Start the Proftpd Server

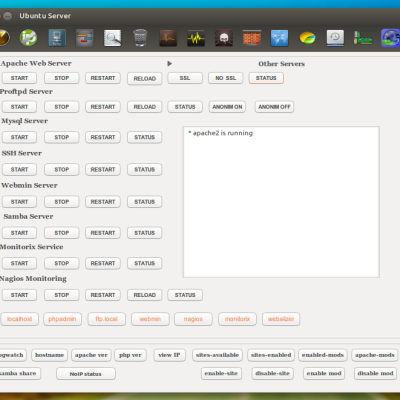click(x=19, y=107)
